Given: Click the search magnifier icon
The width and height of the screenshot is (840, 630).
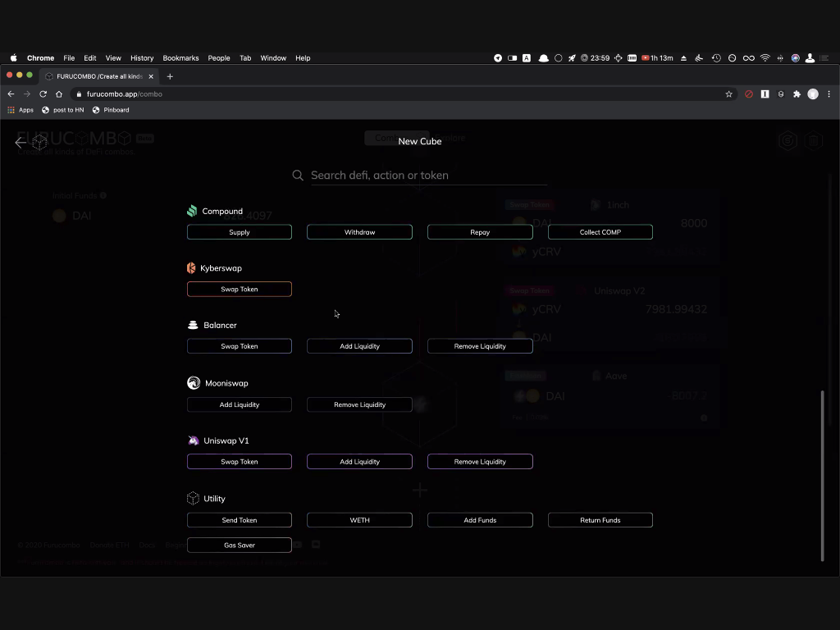Looking at the screenshot, I should coord(298,176).
